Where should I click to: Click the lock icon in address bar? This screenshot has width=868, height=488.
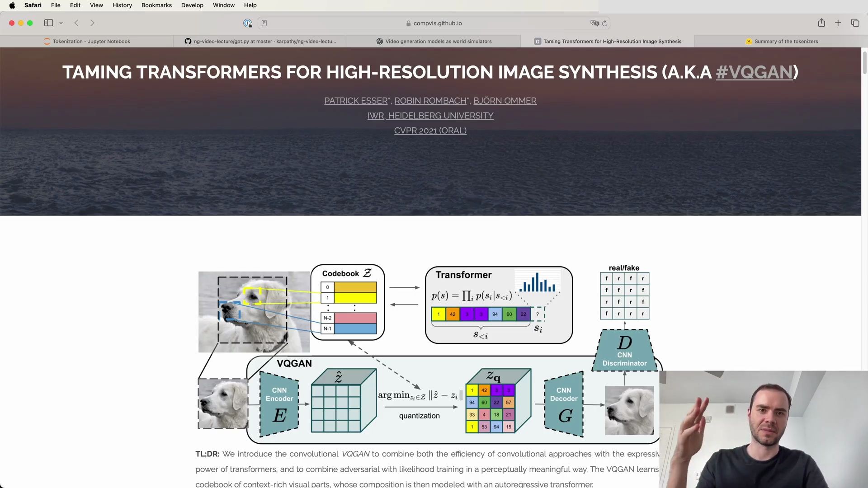pyautogui.click(x=408, y=23)
